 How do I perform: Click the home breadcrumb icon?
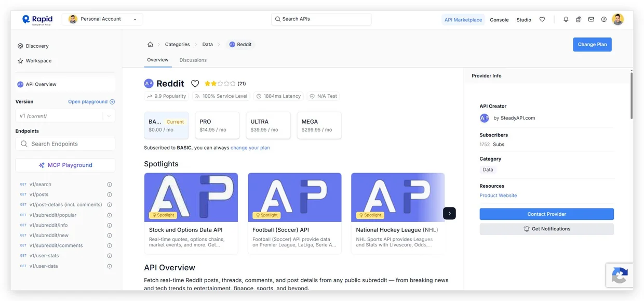click(x=150, y=44)
